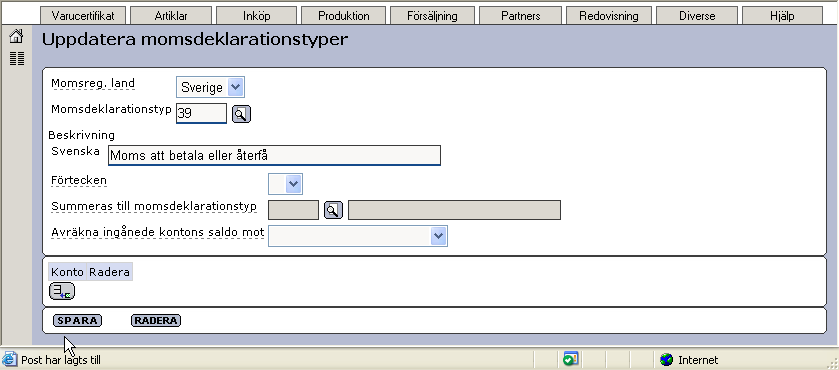
Task: Click the add Konto row icon
Action: tap(62, 292)
